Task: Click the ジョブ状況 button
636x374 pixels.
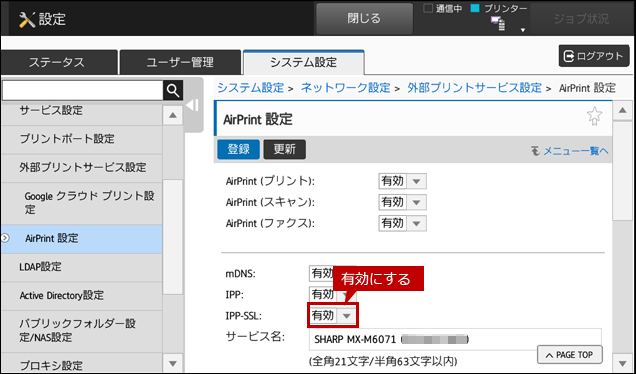Action: coord(581,19)
